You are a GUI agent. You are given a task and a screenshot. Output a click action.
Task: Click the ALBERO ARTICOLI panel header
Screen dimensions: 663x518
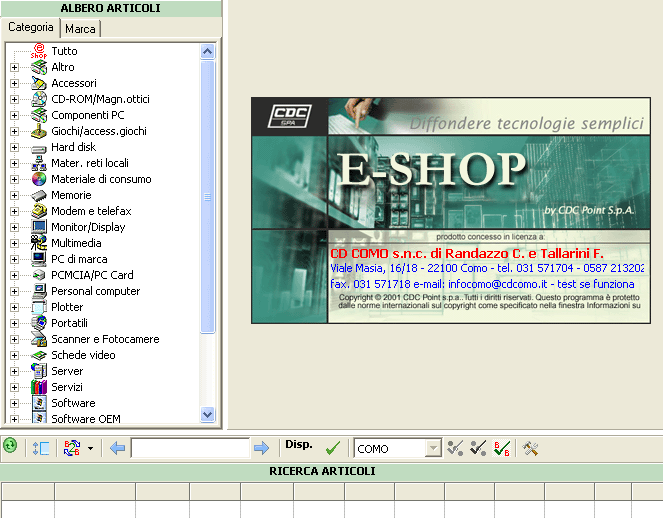(110, 8)
